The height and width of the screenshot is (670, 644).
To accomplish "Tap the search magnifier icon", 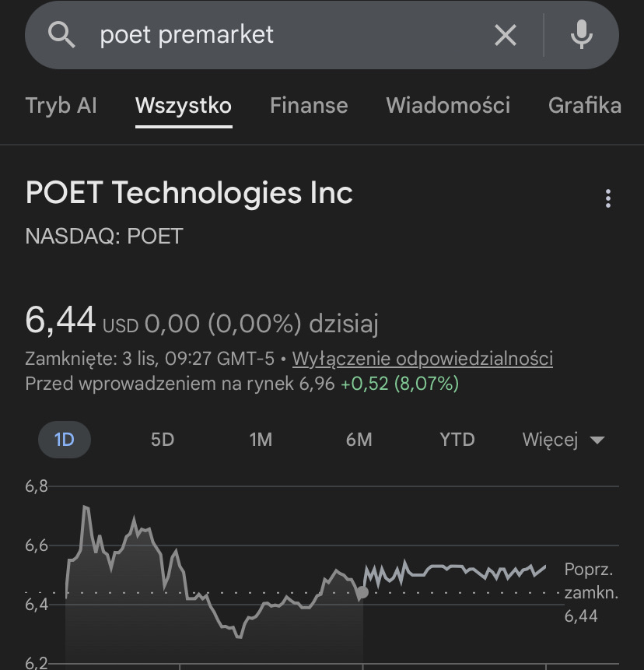I will point(61,35).
